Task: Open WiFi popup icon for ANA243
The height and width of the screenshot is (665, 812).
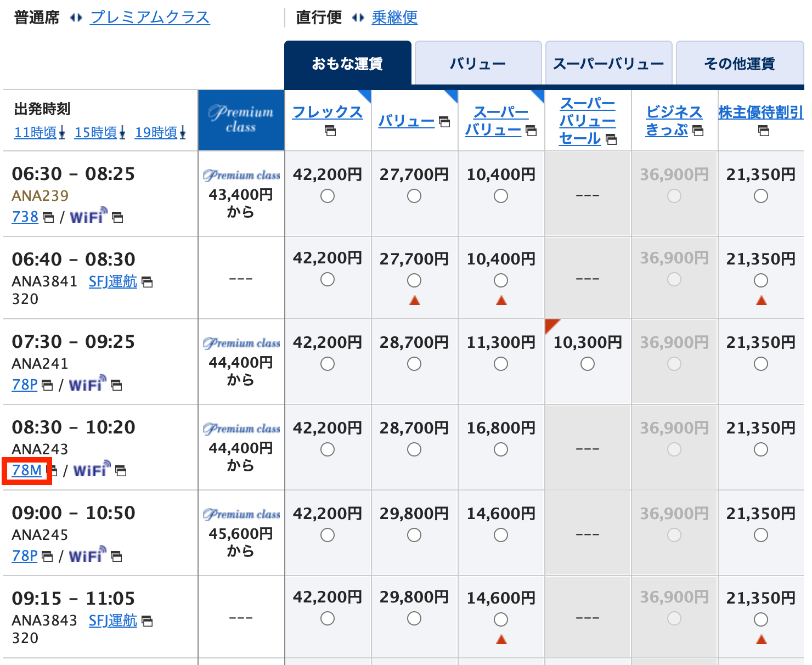Action: 121,471
